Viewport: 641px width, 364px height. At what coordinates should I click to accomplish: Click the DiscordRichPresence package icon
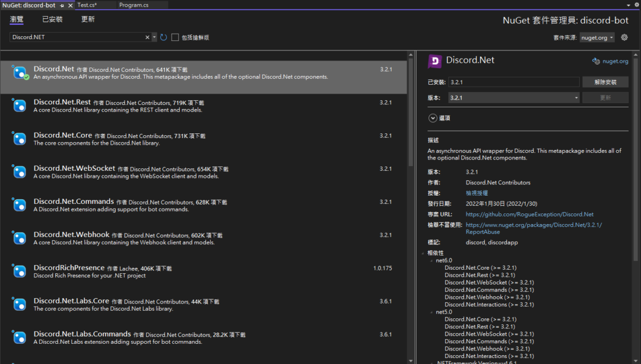tap(19, 271)
